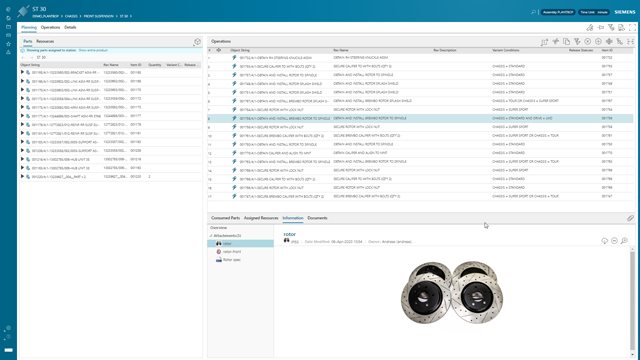
Task: Click the Time Unit minute pill button
Action: (x=594, y=12)
